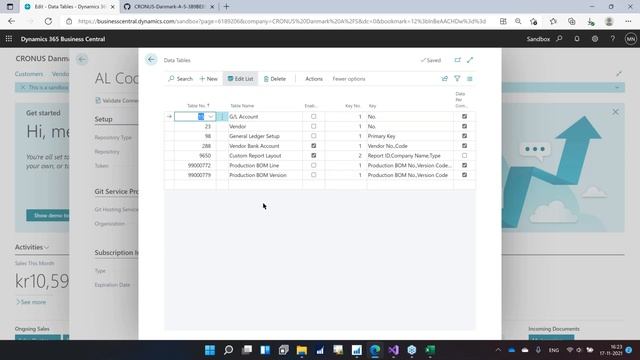Toggle Data Per Company for Custom Report Layout
This screenshot has height=360, width=640.
pyautogui.click(x=464, y=156)
